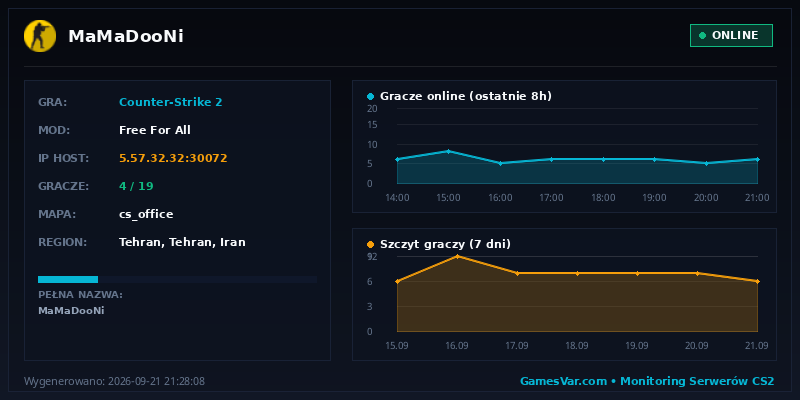Click the Counter-Strike soldier avatar icon

40,36
